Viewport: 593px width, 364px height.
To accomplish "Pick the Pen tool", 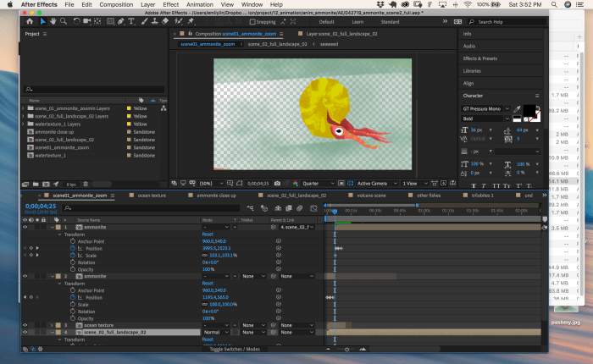I will coord(120,21).
